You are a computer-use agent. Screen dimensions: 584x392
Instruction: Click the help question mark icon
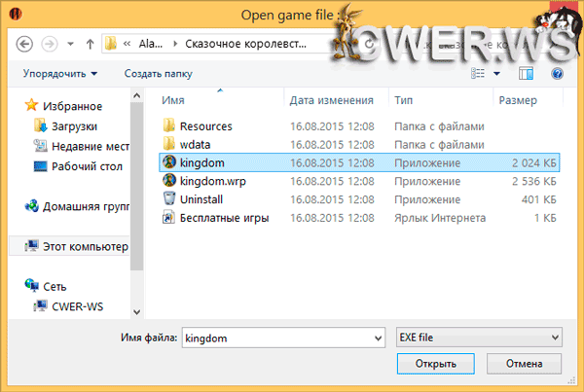pos(558,73)
